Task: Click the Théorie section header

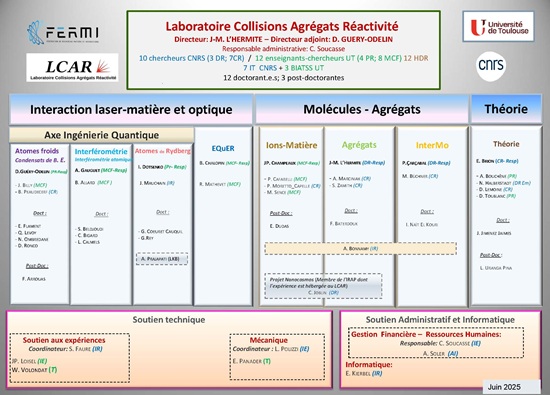Action: click(506, 109)
